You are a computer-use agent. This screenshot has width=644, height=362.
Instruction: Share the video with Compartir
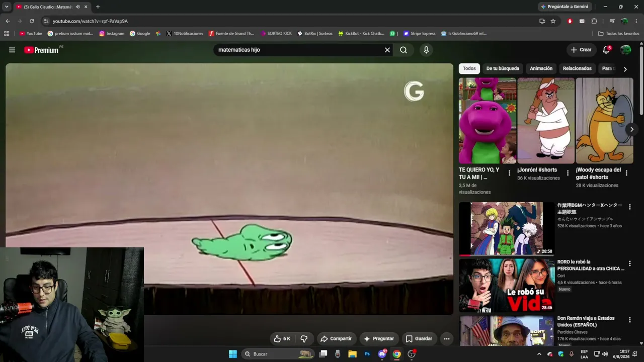pos(337,339)
